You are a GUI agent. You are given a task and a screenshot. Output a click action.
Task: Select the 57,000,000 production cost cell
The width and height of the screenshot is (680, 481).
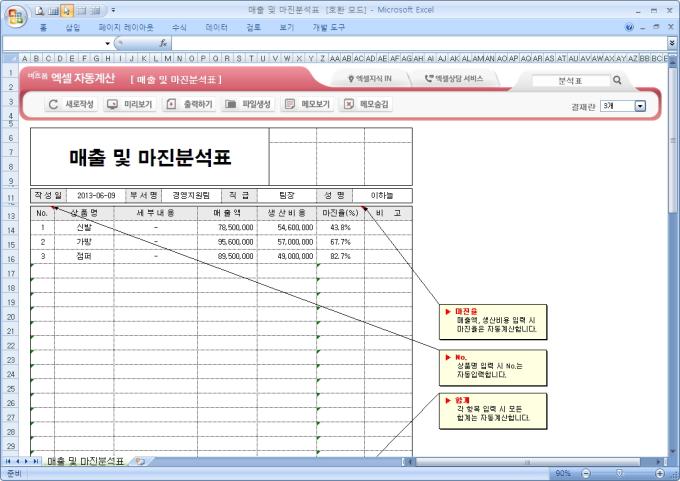[x=287, y=242]
